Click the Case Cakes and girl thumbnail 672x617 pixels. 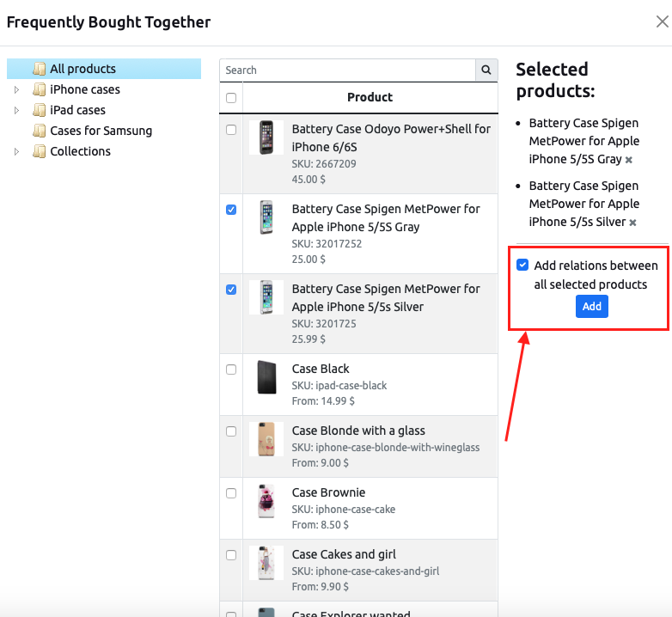(x=266, y=563)
